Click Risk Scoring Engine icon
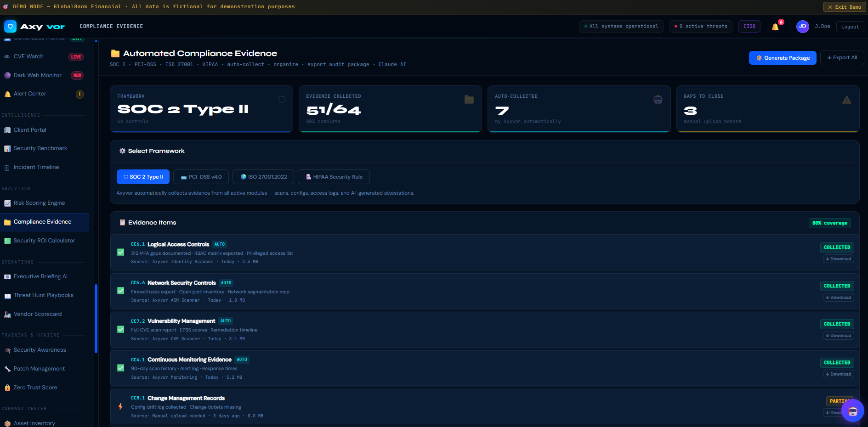Screen dimensions: 868x427 point(7,203)
